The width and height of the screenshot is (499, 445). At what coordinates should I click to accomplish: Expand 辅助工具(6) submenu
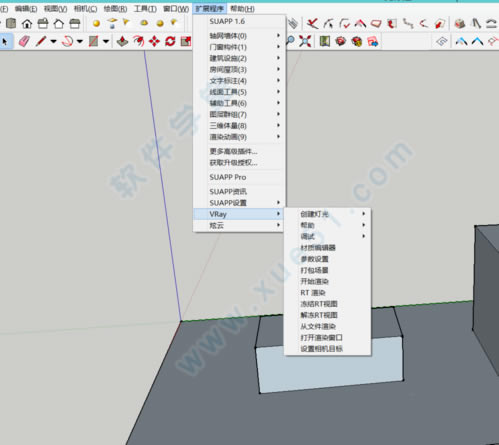pos(239,103)
